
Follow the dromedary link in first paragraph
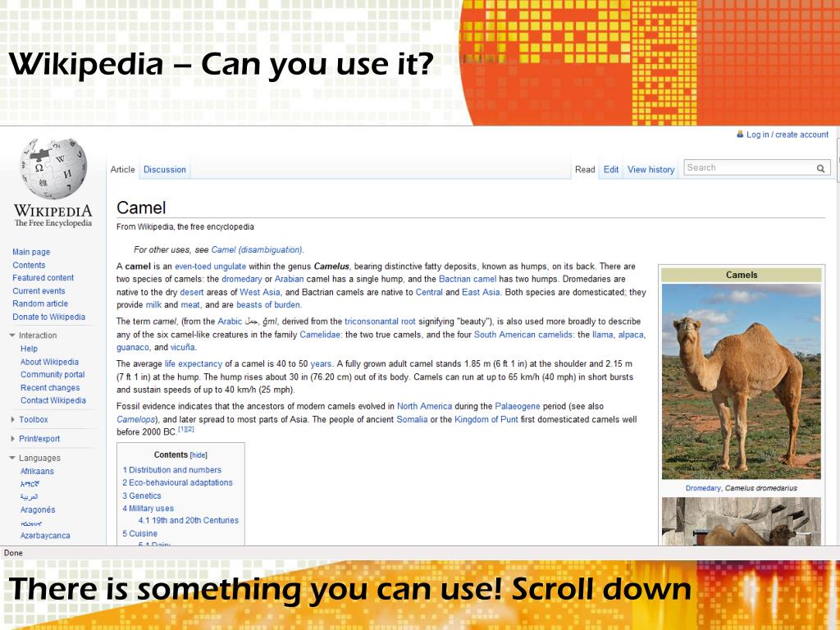point(242,279)
